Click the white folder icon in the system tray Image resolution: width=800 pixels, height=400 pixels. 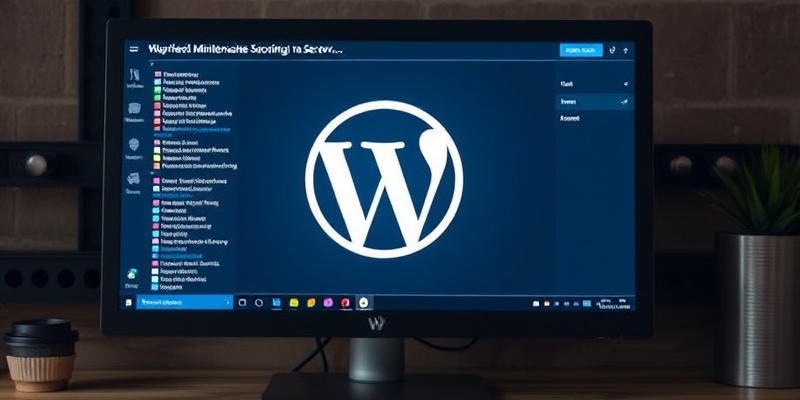(x=536, y=304)
